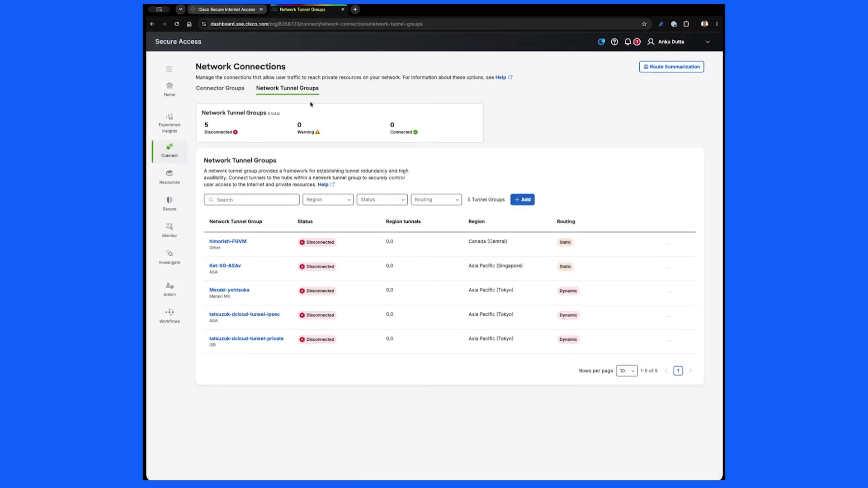Click the browser home icon

tap(189, 24)
